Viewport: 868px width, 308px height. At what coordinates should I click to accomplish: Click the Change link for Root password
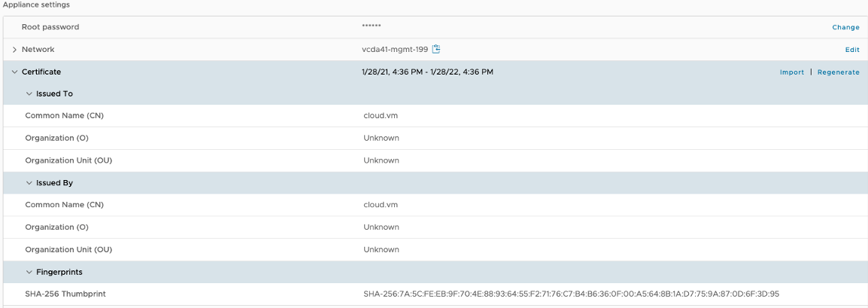(x=845, y=27)
